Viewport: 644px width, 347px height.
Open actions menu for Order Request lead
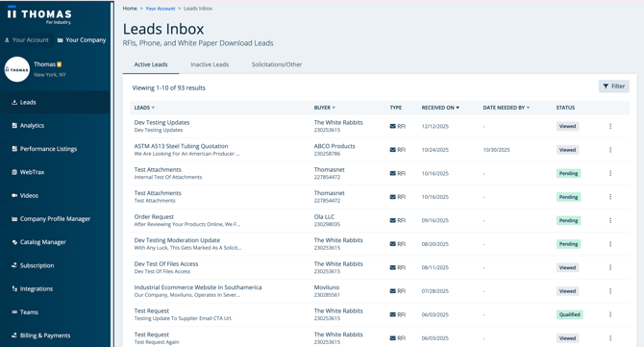tap(610, 220)
